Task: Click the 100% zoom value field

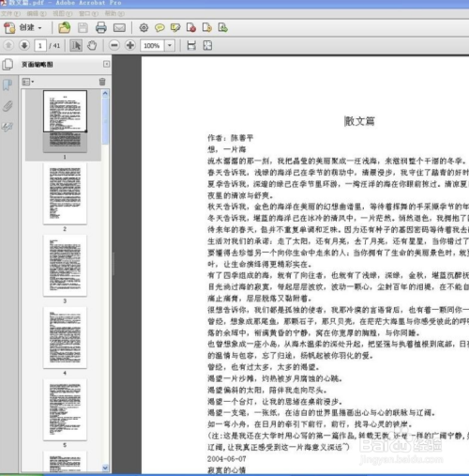Action: click(152, 46)
